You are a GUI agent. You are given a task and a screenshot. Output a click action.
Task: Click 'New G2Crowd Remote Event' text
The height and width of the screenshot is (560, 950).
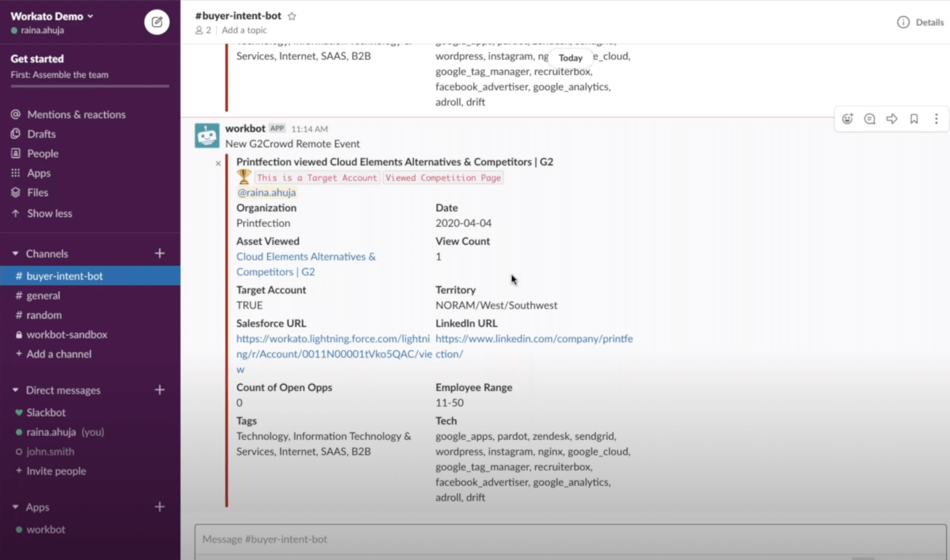pos(292,144)
